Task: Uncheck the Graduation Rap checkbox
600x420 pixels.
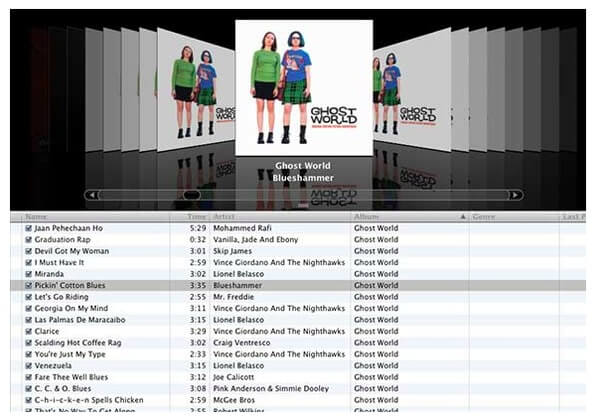Action: click(x=28, y=240)
